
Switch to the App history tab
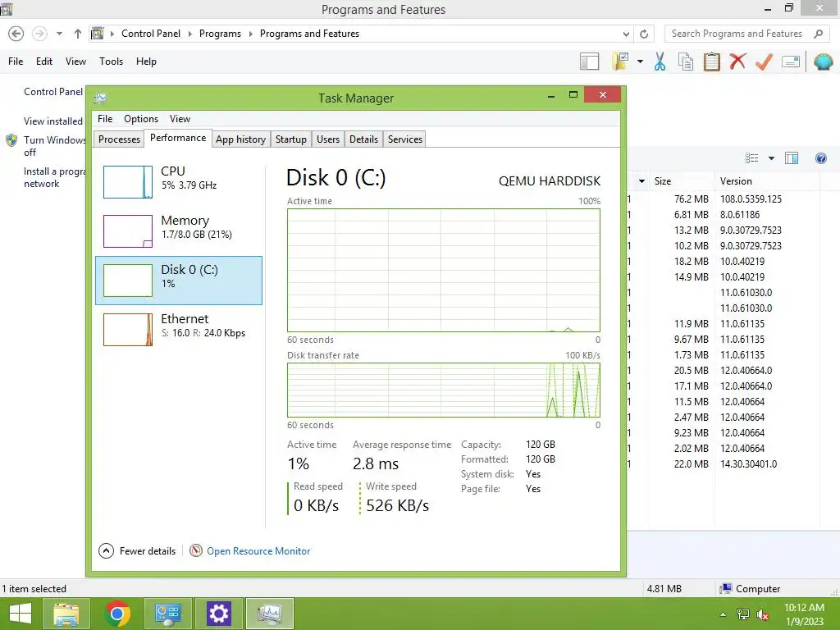240,139
